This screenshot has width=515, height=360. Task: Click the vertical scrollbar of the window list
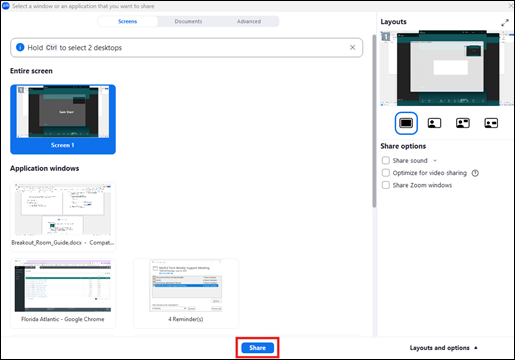pyautogui.click(x=374, y=120)
